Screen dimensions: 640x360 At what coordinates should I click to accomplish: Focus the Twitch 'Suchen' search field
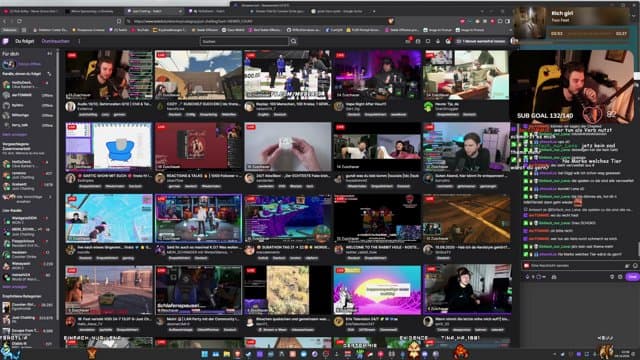(244, 41)
